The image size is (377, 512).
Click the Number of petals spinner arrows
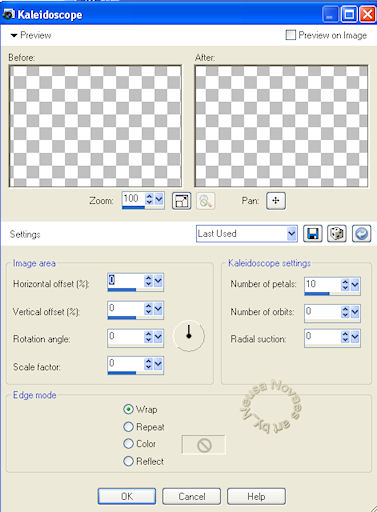click(345, 285)
